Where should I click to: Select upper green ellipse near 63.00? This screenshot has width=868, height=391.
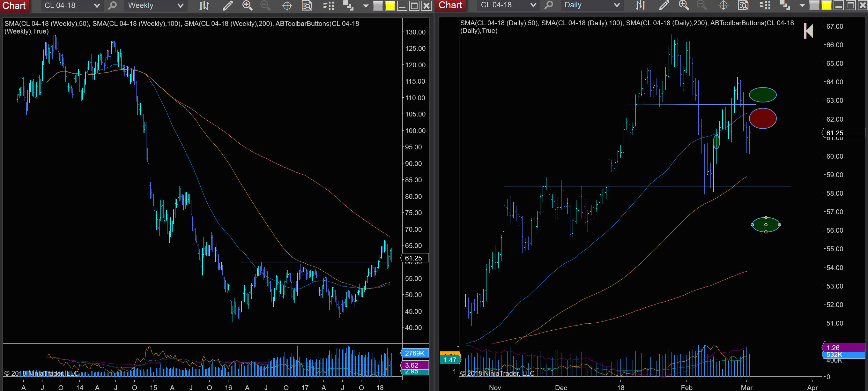[762, 95]
